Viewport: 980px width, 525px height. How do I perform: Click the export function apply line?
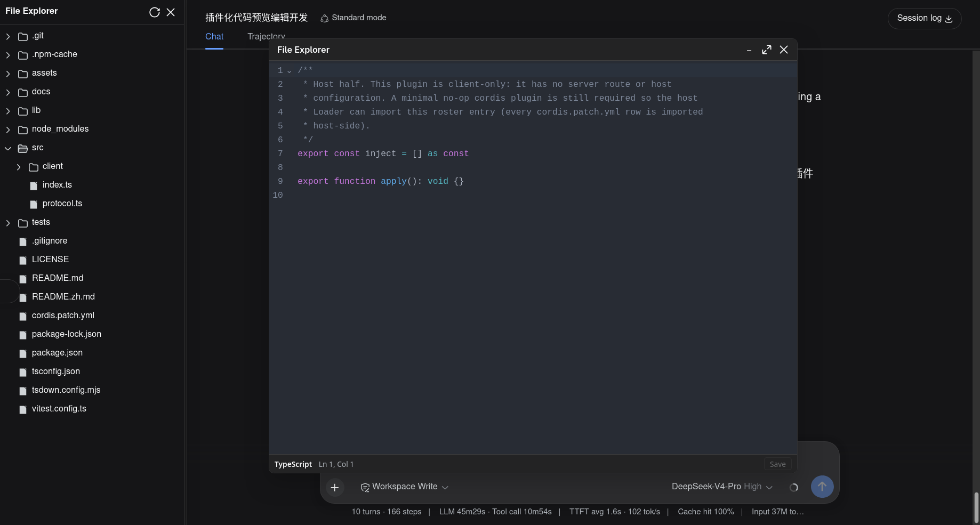[x=381, y=181]
